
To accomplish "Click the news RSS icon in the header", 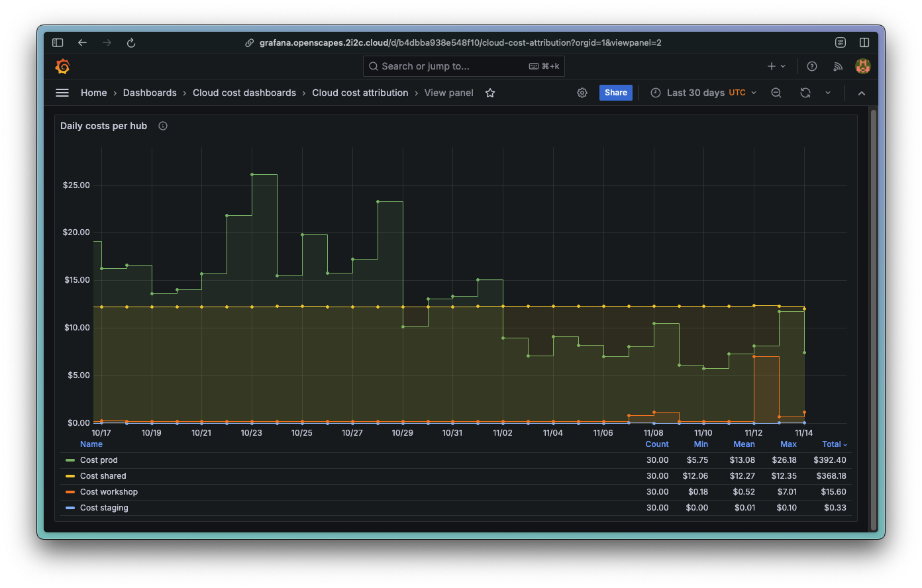I will pos(837,66).
